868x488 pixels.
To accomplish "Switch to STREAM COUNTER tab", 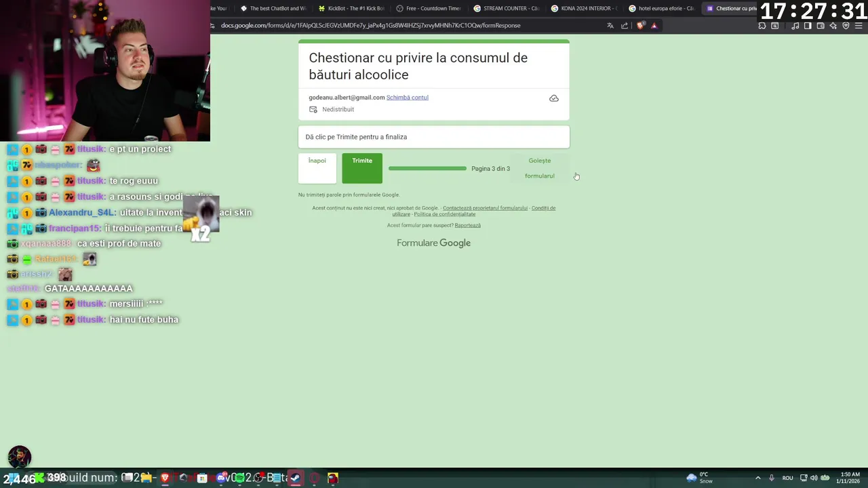I will tap(507, 8).
